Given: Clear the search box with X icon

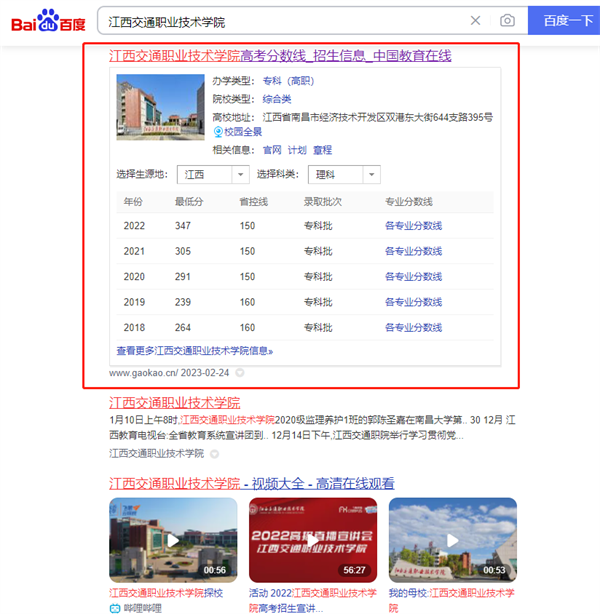Looking at the screenshot, I should coord(475,20).
